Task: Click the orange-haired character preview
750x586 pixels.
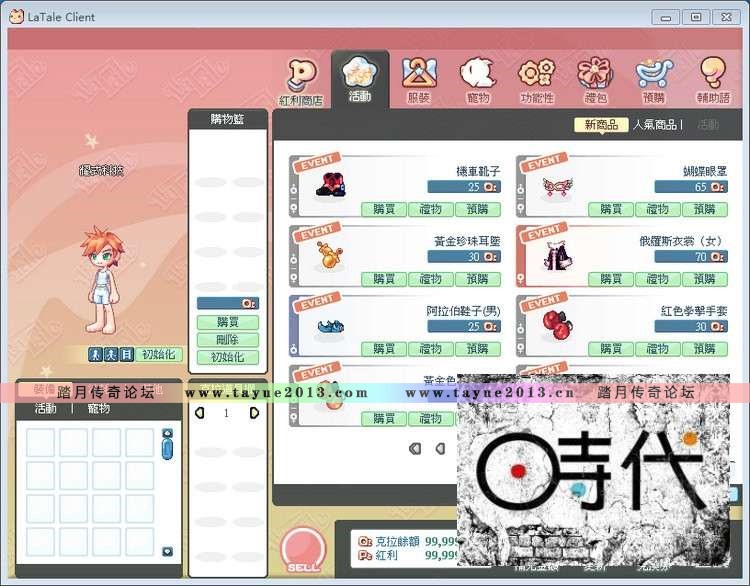Action: pyautogui.click(x=101, y=280)
